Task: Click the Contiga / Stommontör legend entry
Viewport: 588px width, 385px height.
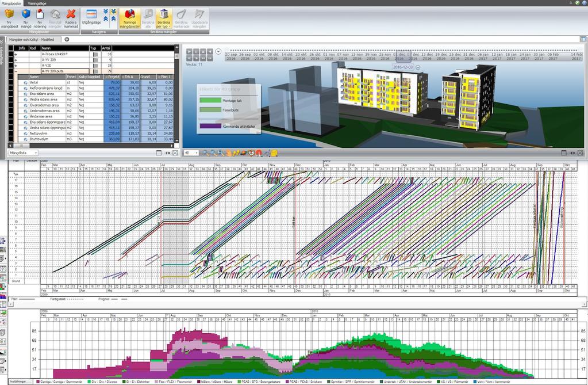Action: (x=59, y=382)
